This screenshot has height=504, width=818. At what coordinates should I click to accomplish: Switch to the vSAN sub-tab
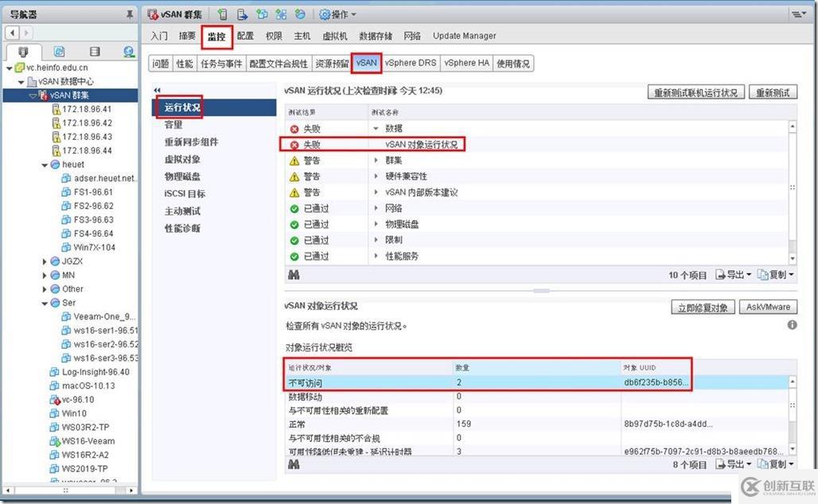pos(366,63)
